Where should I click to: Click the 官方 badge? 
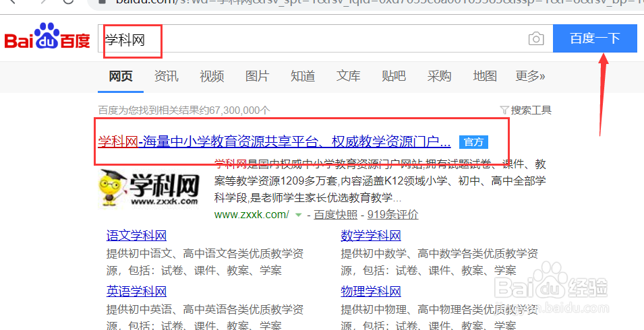[x=473, y=142]
